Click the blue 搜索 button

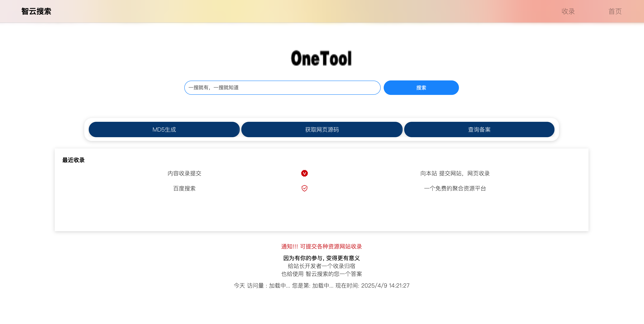point(421,88)
